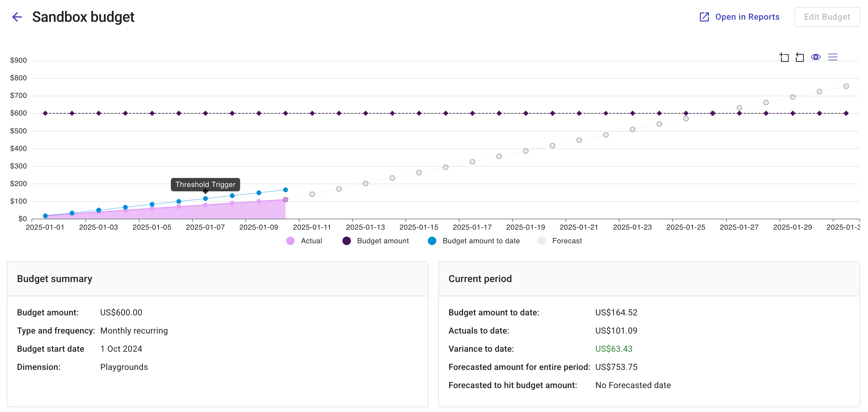Go back using the left arrow icon
Screen dimensions: 868x412
click(17, 17)
